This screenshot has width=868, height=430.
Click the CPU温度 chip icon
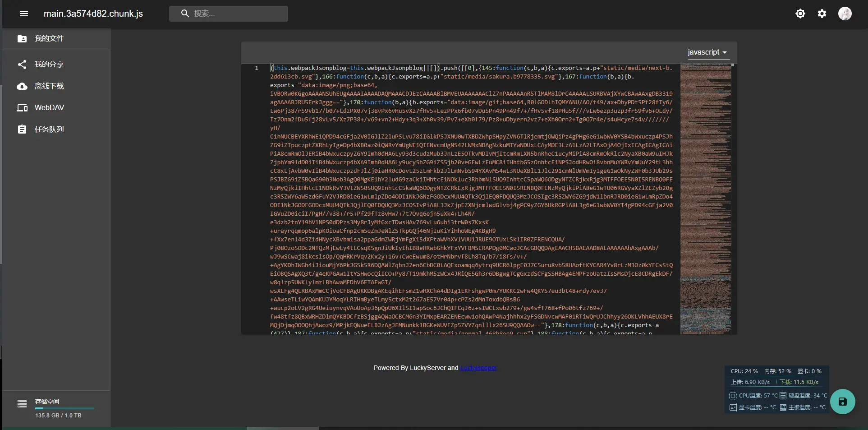coord(733,396)
